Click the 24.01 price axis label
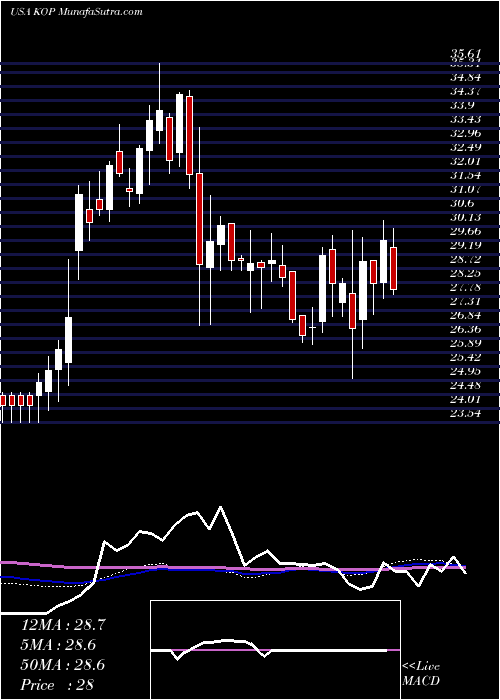The width and height of the screenshot is (500, 700). [x=467, y=400]
